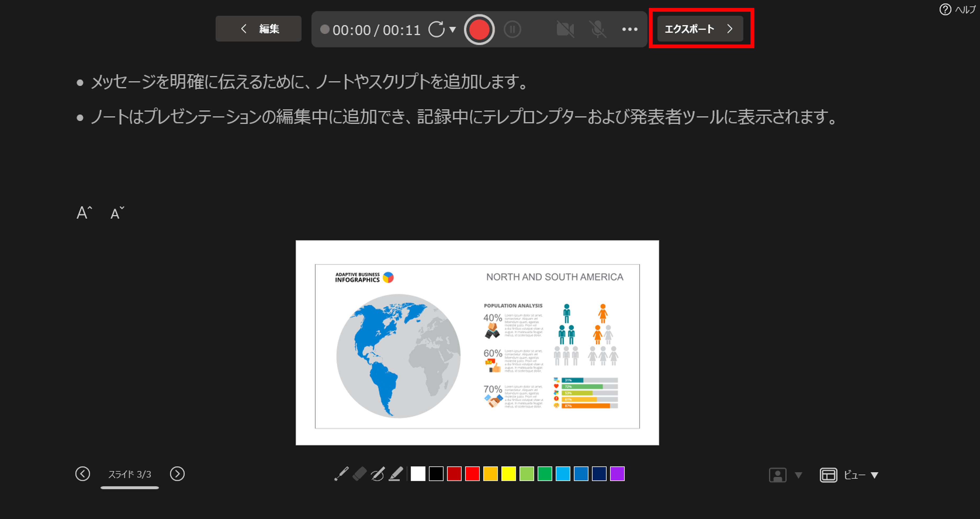Click the slide preview thumbnail

pyautogui.click(x=477, y=342)
